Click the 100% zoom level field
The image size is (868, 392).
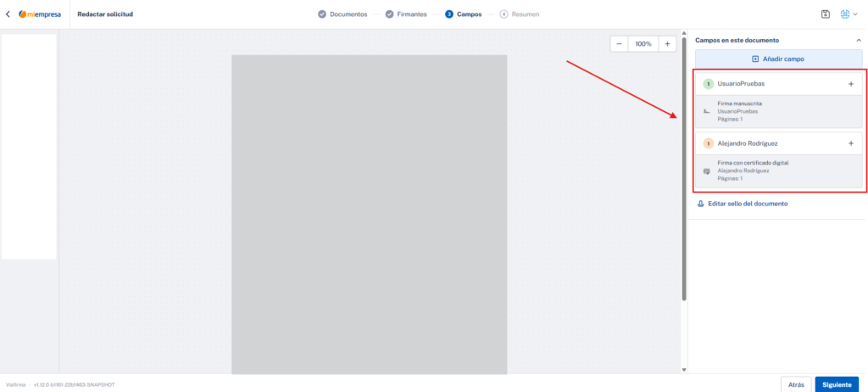[x=643, y=43]
